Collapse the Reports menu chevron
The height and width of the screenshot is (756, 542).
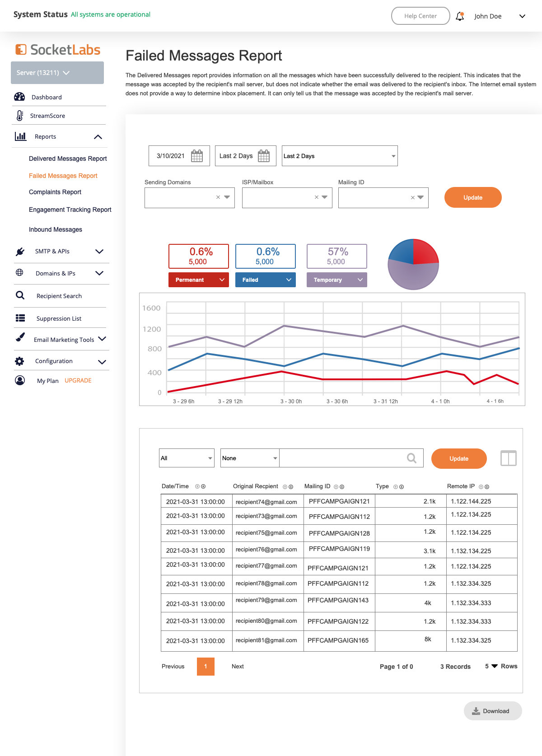98,137
